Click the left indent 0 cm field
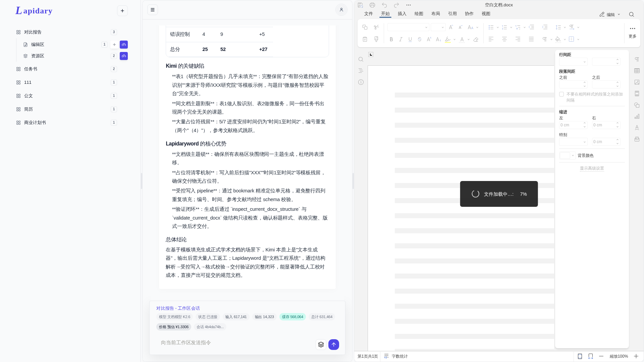The width and height of the screenshot is (644, 362). pos(573,125)
